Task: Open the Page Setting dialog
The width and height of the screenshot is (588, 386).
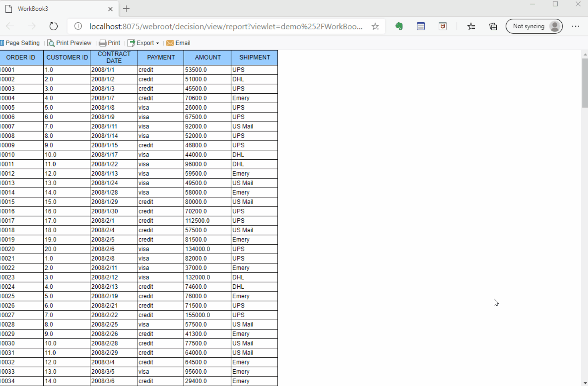Action: pyautogui.click(x=20, y=43)
